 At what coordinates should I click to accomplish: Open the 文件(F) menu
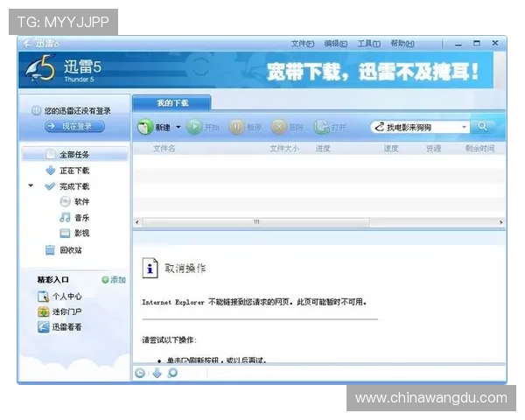click(302, 44)
